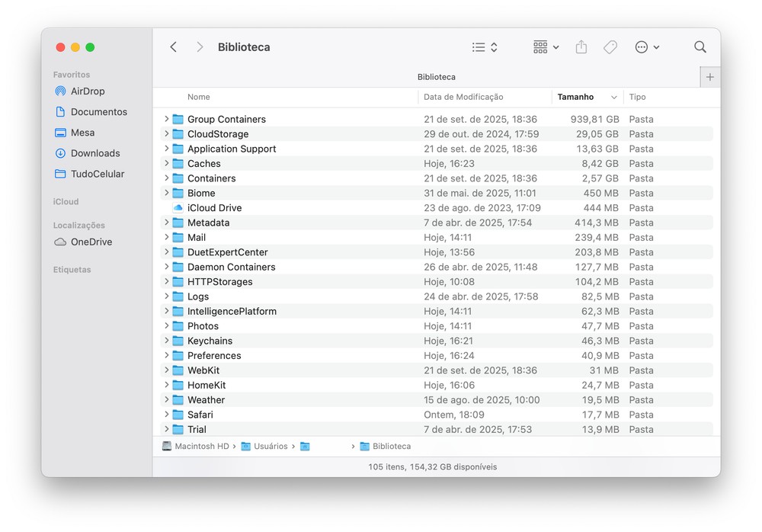
Task: Sort by the Nome column header
Action: [199, 98]
